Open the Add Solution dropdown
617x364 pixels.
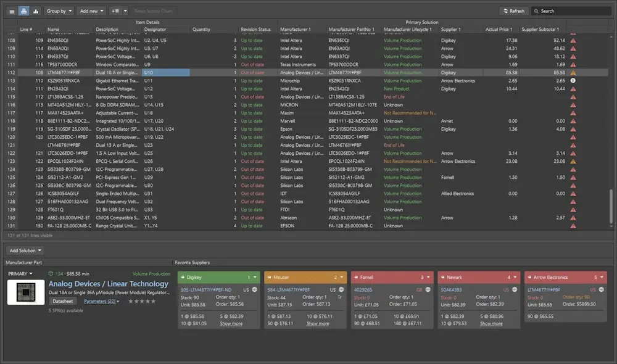click(x=25, y=250)
